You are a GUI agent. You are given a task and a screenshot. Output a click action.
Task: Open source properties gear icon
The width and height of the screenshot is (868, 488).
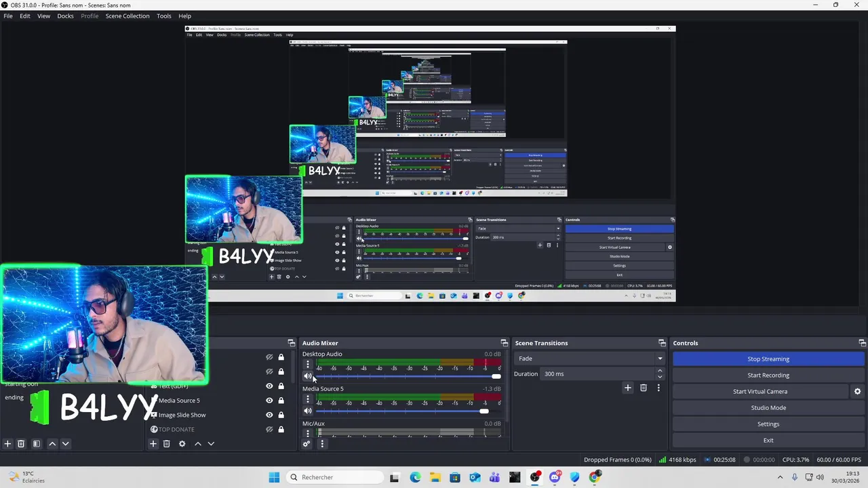(x=182, y=444)
